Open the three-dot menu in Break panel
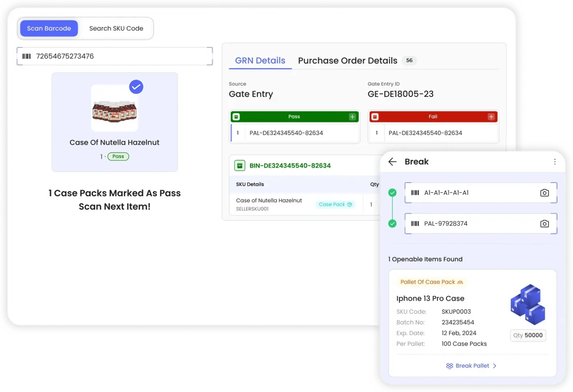 (x=555, y=162)
